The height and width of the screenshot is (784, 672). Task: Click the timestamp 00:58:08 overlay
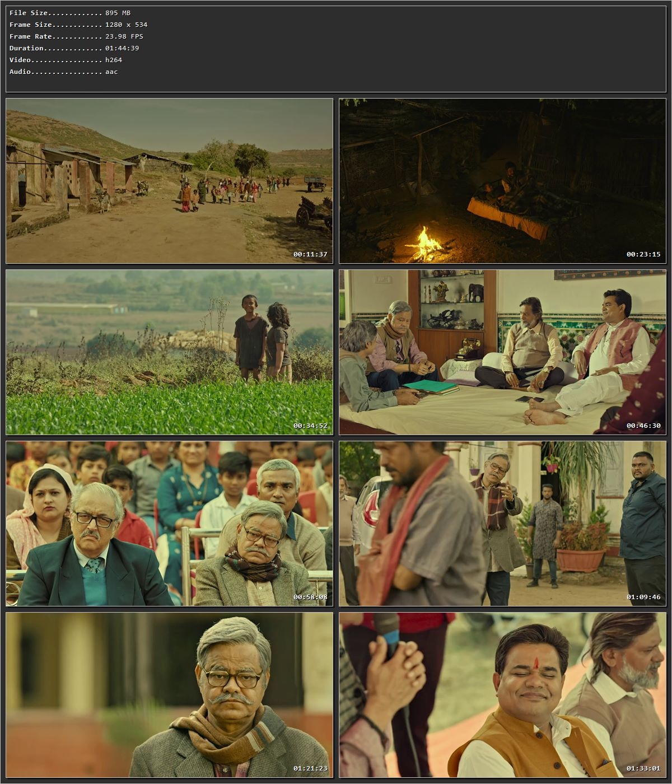[310, 596]
